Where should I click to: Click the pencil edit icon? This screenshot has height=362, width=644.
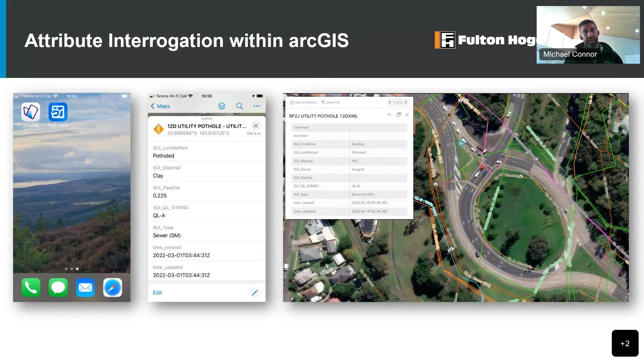(255, 293)
